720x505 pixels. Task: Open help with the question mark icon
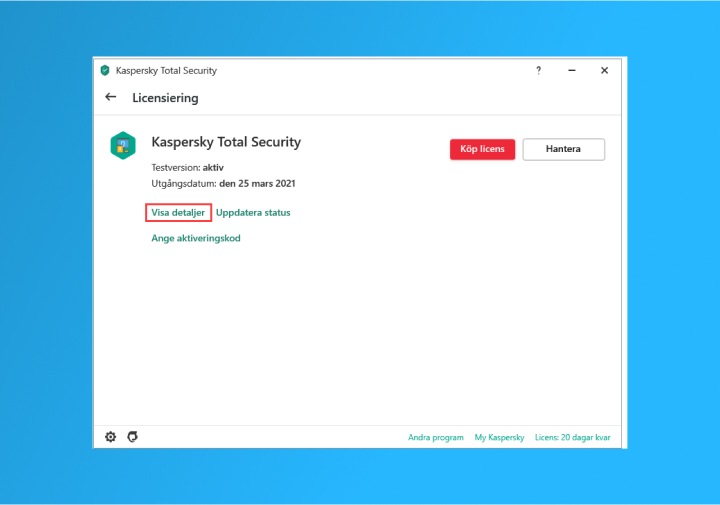point(538,71)
